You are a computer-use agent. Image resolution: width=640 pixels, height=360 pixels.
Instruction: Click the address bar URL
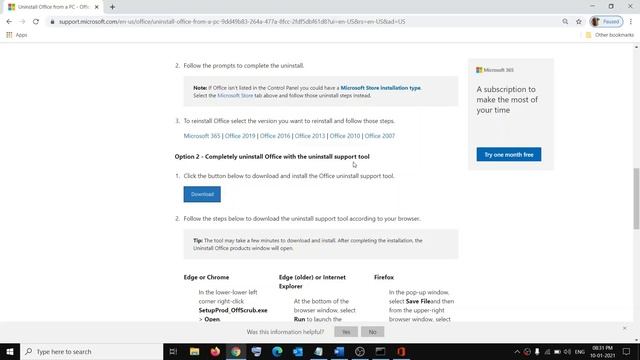232,22
